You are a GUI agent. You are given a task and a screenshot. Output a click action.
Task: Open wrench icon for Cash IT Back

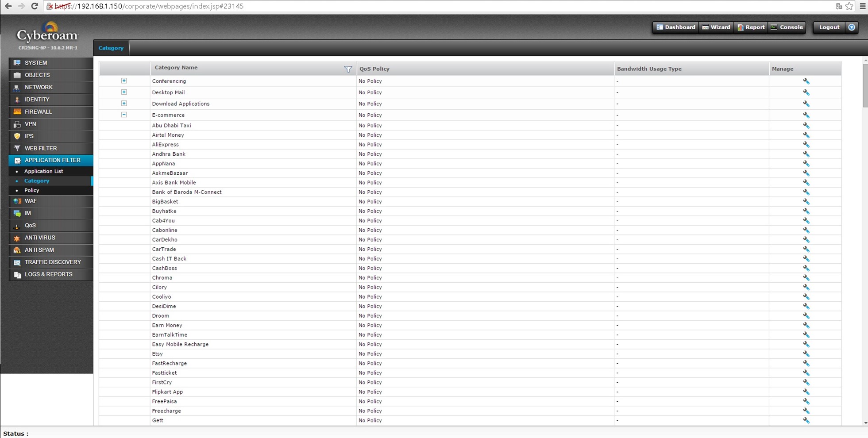click(806, 259)
